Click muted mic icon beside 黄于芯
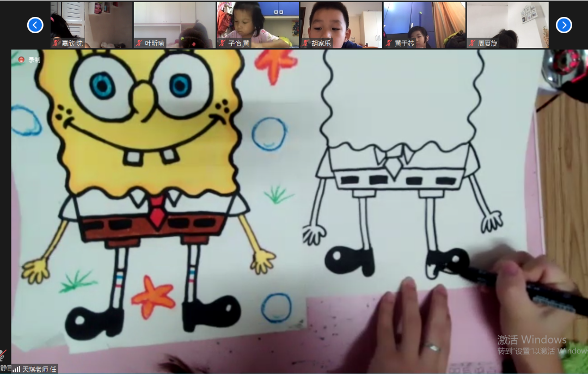Image resolution: width=588 pixels, height=374 pixels. [x=389, y=43]
